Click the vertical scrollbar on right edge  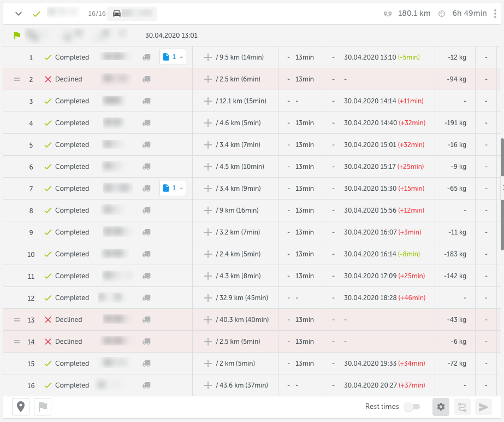(x=502, y=191)
